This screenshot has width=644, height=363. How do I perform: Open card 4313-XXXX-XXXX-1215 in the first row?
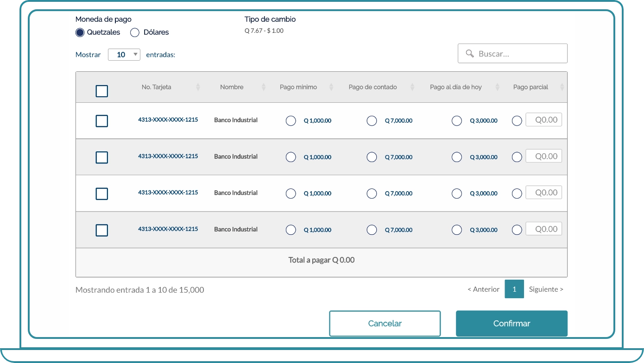(x=168, y=119)
